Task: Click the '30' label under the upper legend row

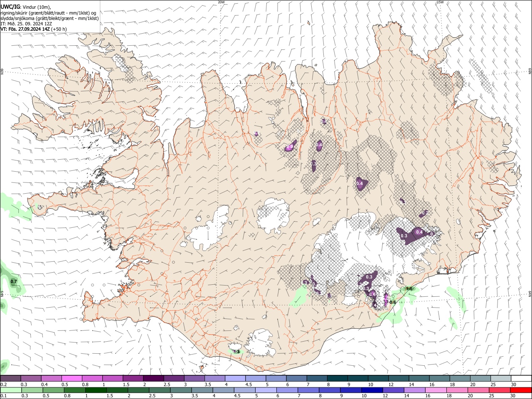Action: 513,384
